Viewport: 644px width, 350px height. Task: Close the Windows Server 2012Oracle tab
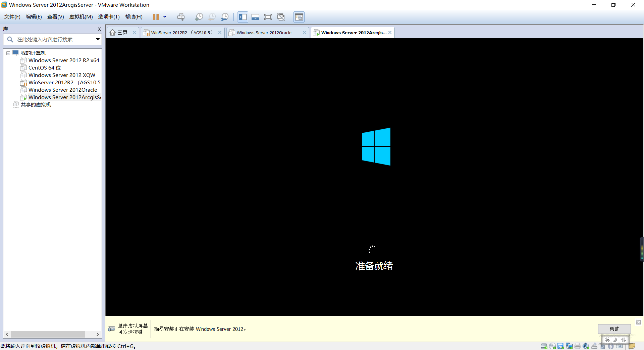pyautogui.click(x=304, y=33)
